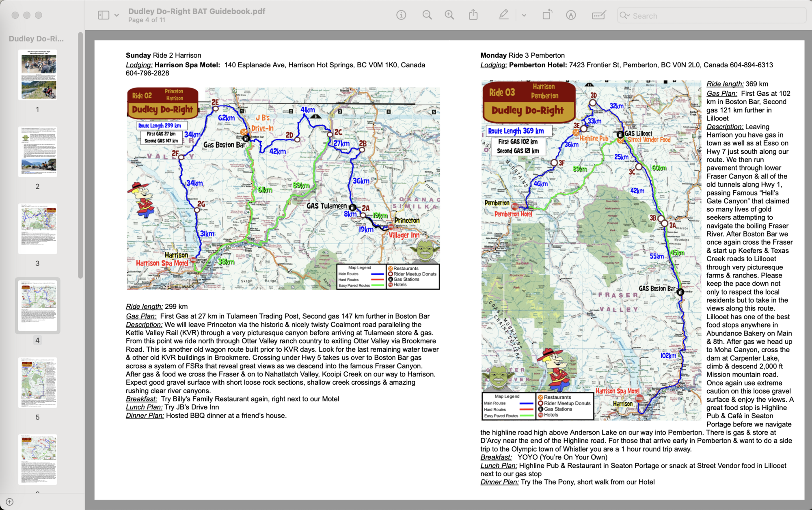The height and width of the screenshot is (510, 812).
Task: Show the Markup toolbar
Action: tap(571, 15)
